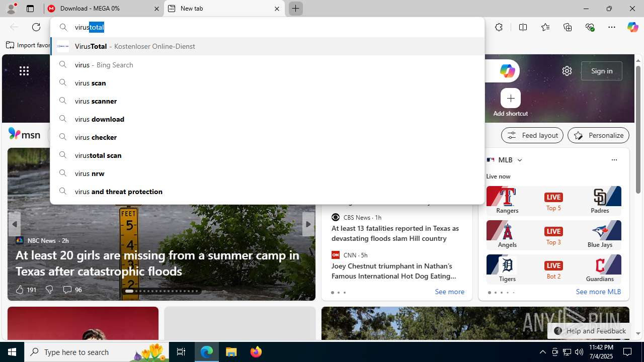The image size is (644, 362).
Task: Choose 'virus download' suggestion
Action: point(267,119)
